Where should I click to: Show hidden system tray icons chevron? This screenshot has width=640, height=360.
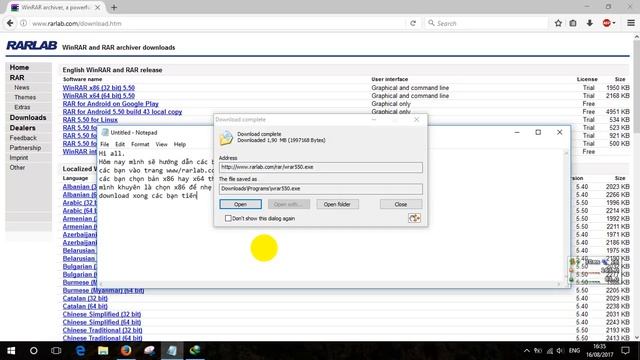tap(527, 351)
